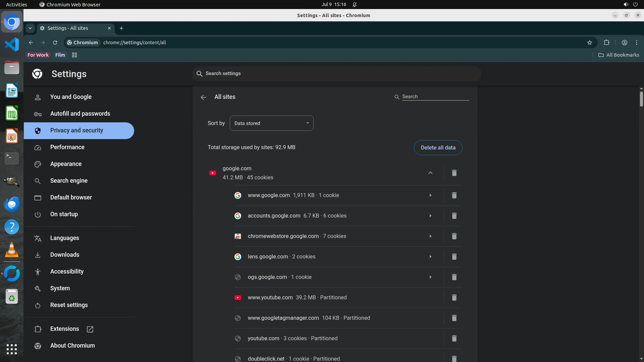
Task: Expand lens.google.com details arrow
Action: [x=430, y=257]
